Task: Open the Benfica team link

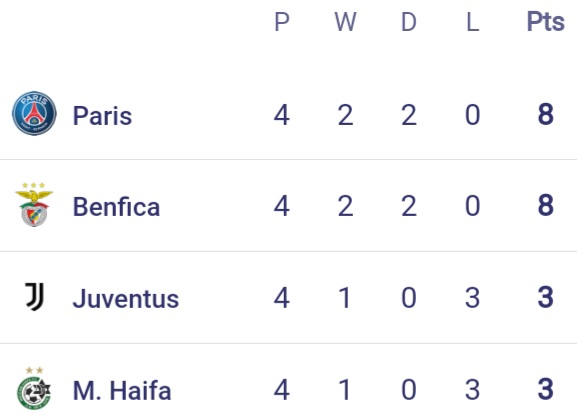Action: coord(116,206)
